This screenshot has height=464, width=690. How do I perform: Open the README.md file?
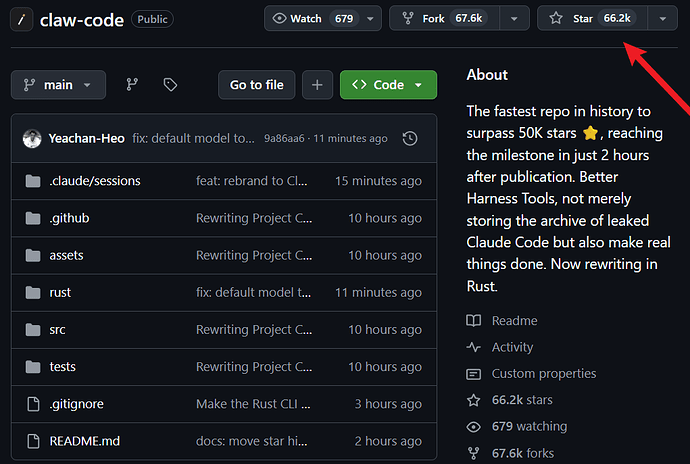pyautogui.click(x=84, y=441)
